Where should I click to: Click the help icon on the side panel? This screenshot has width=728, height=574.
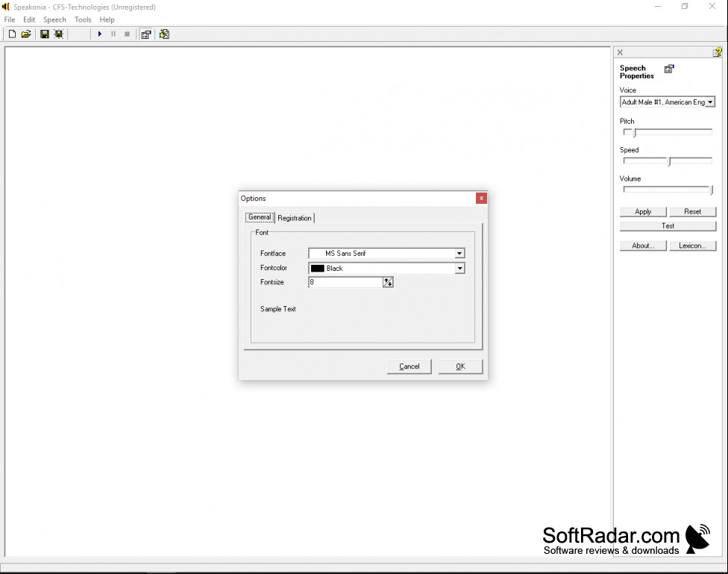click(718, 52)
